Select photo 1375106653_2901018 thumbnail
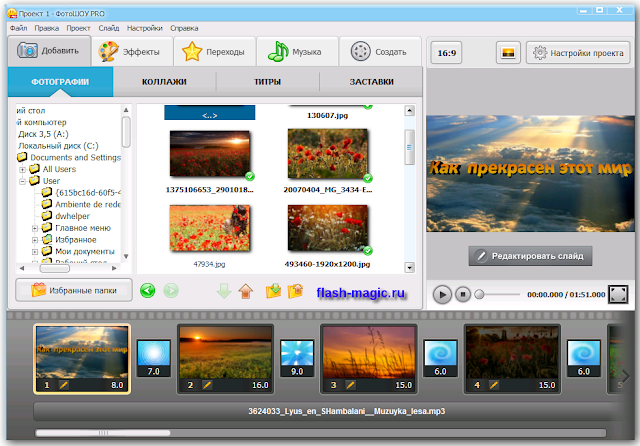 pos(210,154)
